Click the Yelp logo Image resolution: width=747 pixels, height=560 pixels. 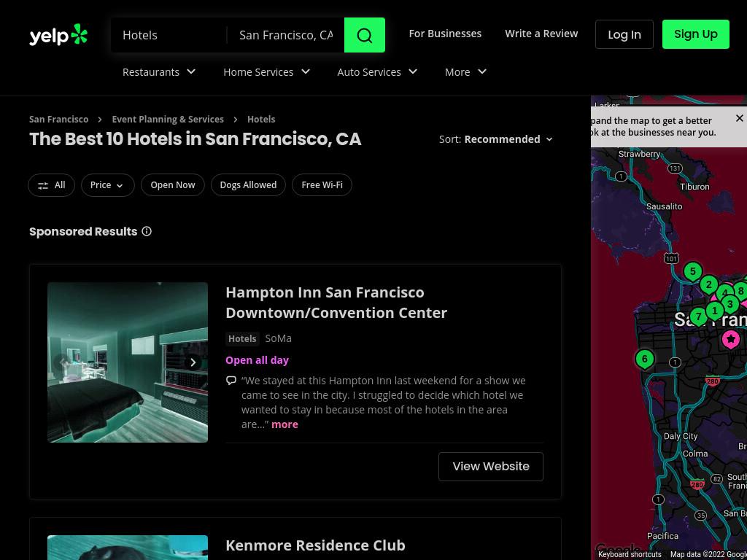[58, 35]
